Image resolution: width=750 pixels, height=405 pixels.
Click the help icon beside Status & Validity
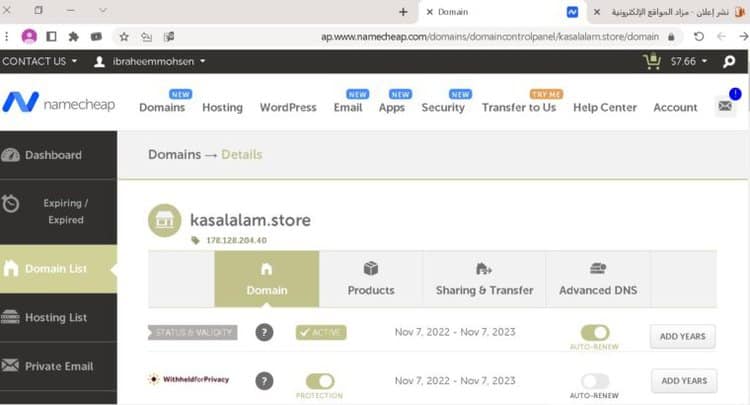pos(264,332)
